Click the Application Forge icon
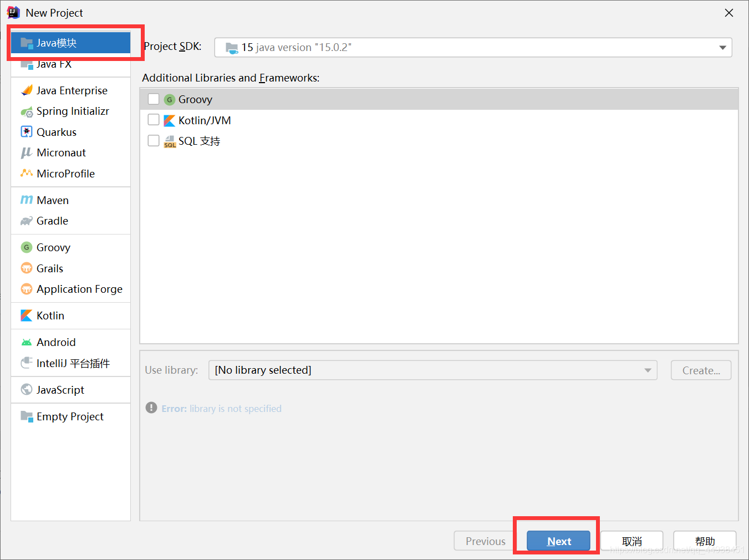The image size is (749, 560). pos(27,289)
